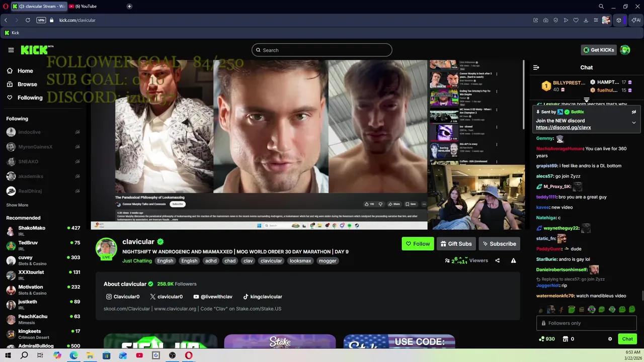Open PeachKachu recommended channel
The width and height of the screenshot is (644, 362).
(43, 319)
